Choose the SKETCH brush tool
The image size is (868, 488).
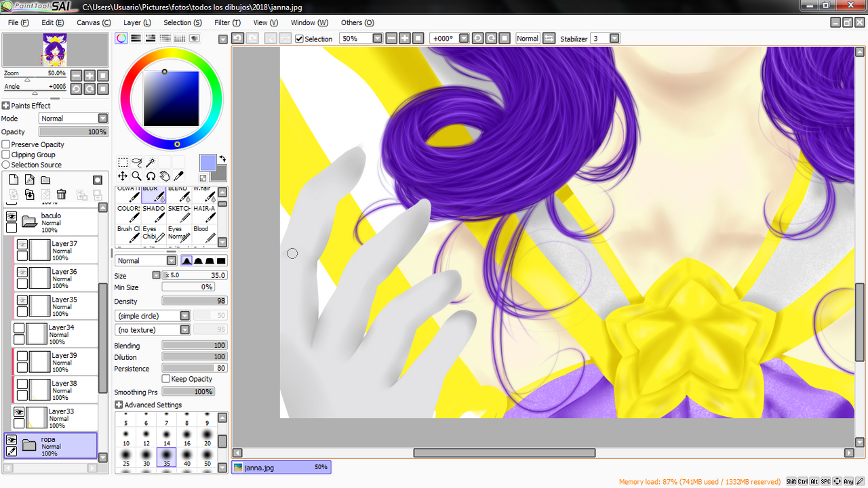[179, 213]
